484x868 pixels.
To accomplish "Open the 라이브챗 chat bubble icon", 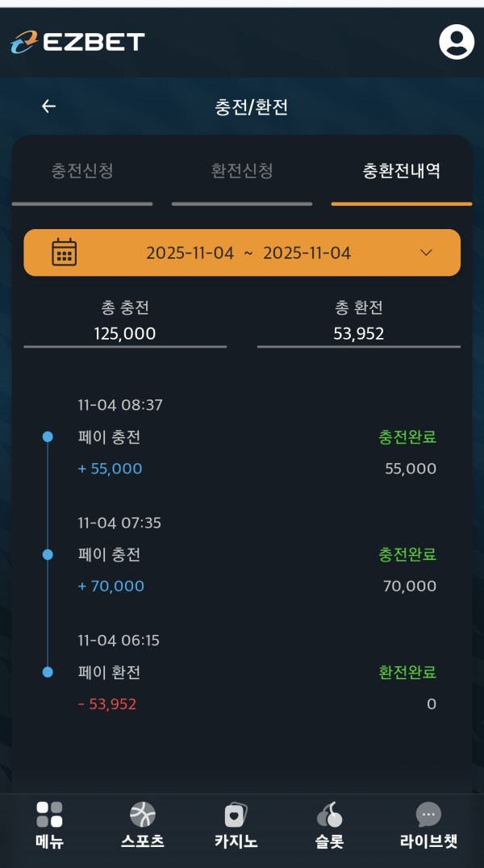I will (428, 815).
